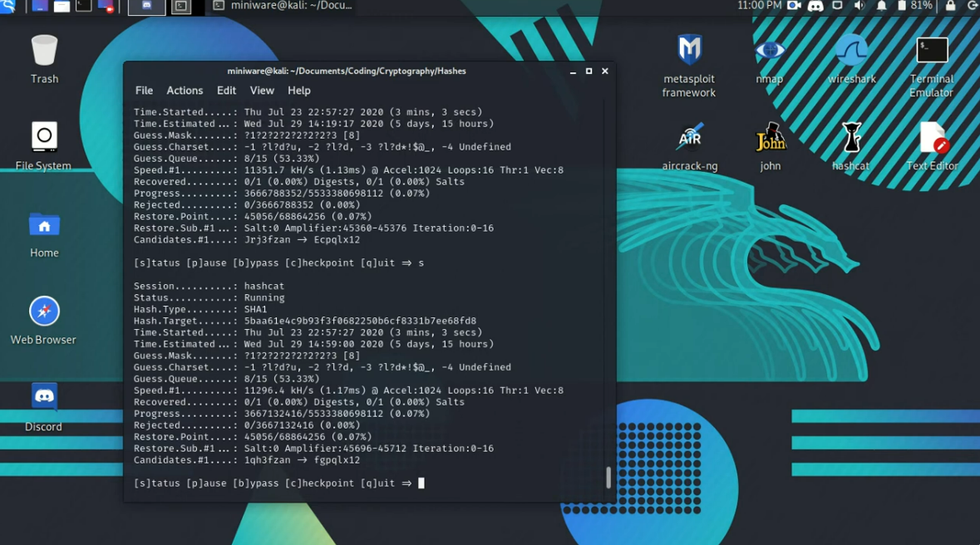Expand the View menu in terminal
The width and height of the screenshot is (980, 545).
tap(262, 91)
